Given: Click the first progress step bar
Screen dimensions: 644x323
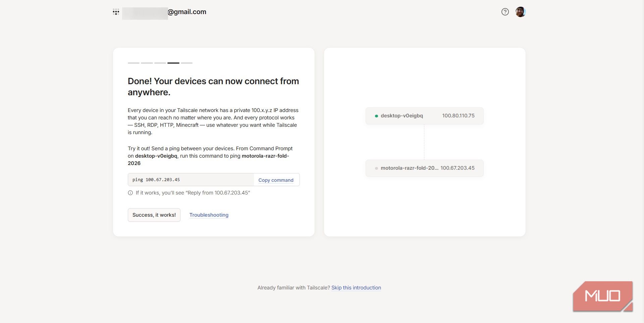Looking at the screenshot, I should click(x=133, y=63).
